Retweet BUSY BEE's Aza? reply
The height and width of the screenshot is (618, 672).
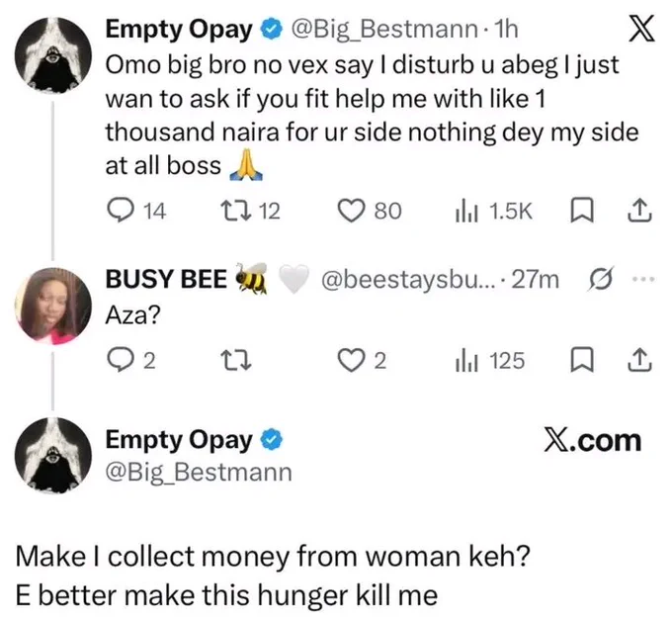coord(235,360)
